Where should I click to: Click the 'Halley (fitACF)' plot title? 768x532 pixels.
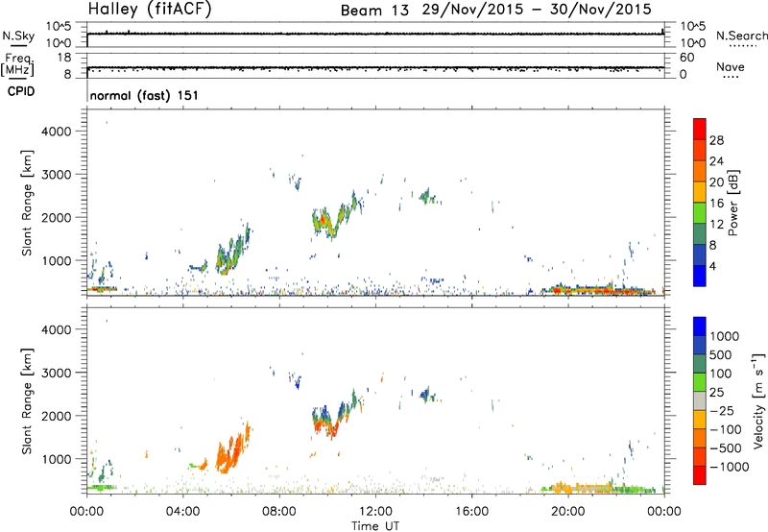[x=150, y=9]
